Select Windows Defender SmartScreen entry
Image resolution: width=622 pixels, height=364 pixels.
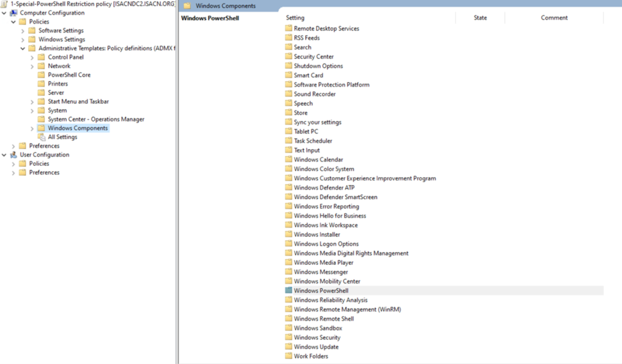pos(335,196)
